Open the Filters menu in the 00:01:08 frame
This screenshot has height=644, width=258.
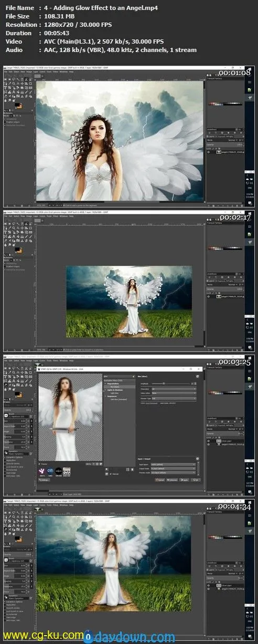[x=56, y=70]
